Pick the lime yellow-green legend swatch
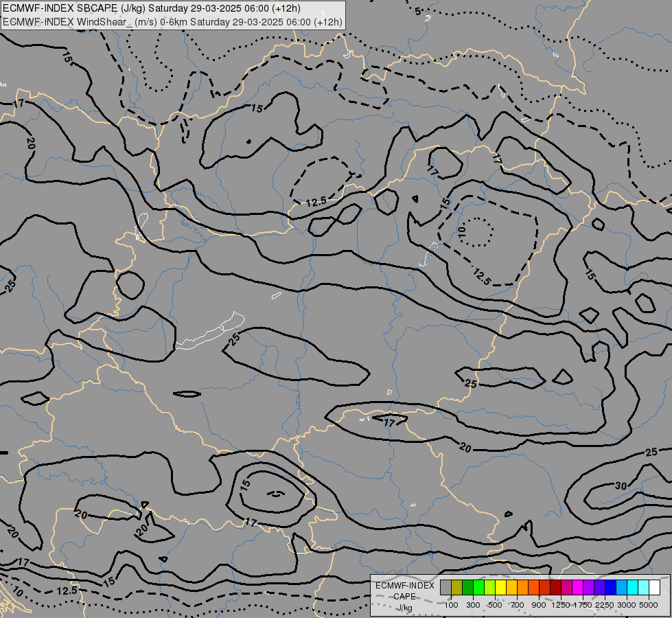672x618 pixels. coord(490,588)
